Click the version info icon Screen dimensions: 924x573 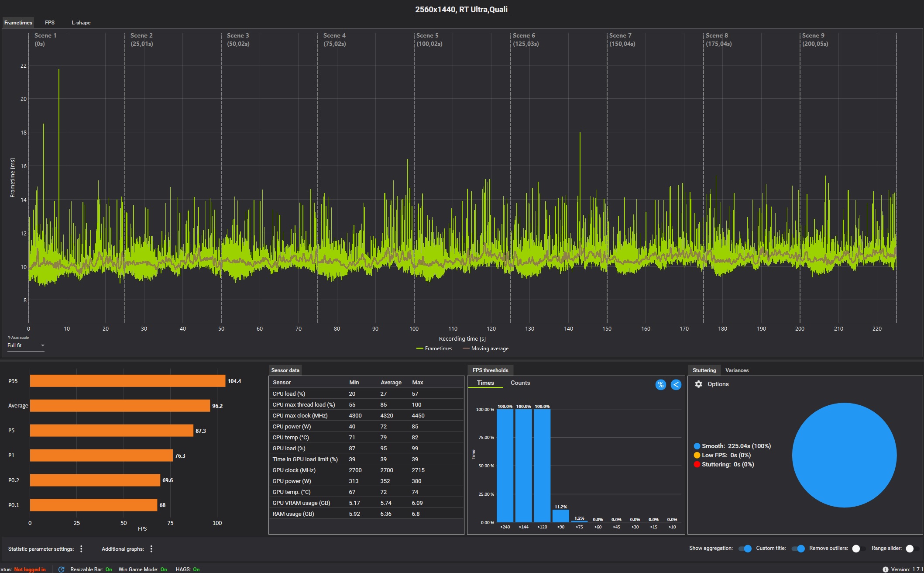[885, 569]
